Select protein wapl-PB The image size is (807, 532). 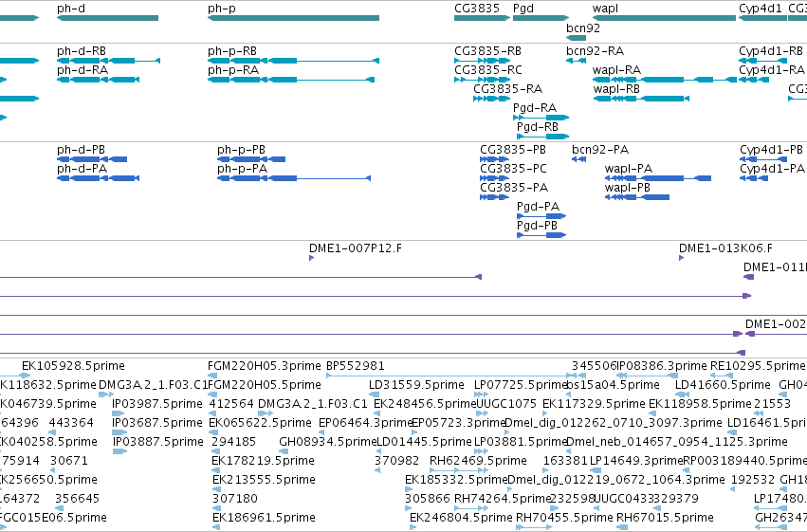pos(637,197)
